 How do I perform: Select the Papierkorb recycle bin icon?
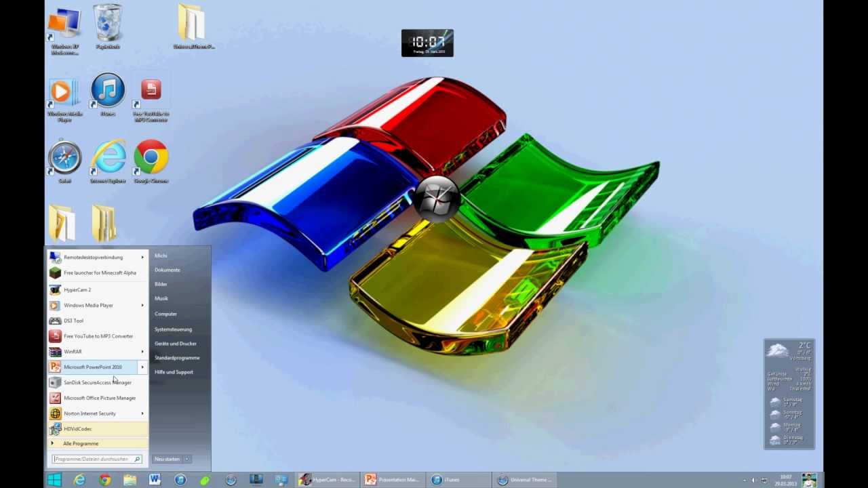click(x=108, y=26)
